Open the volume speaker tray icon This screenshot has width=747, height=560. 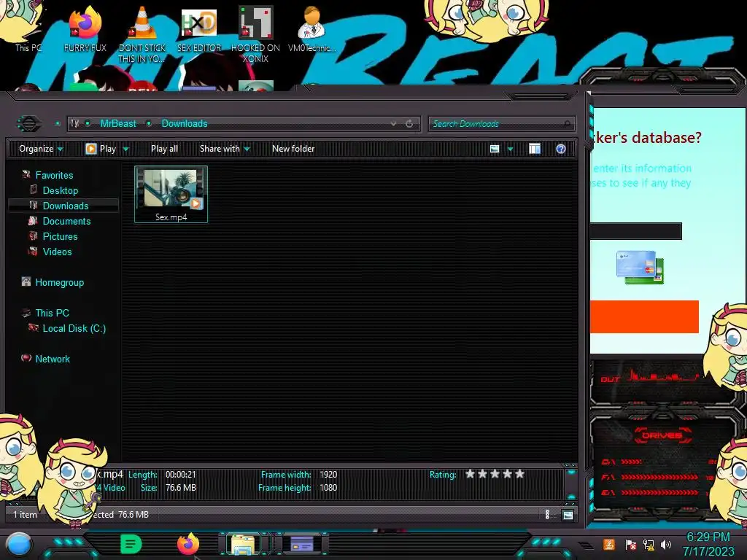pos(666,545)
